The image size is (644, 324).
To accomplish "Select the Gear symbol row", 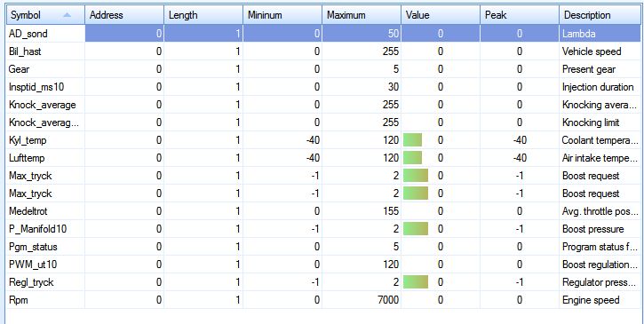I will click(x=323, y=69).
